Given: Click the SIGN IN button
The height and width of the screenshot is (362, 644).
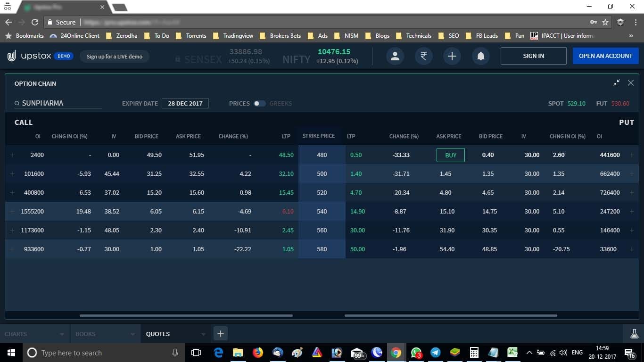Looking at the screenshot, I should point(533,56).
